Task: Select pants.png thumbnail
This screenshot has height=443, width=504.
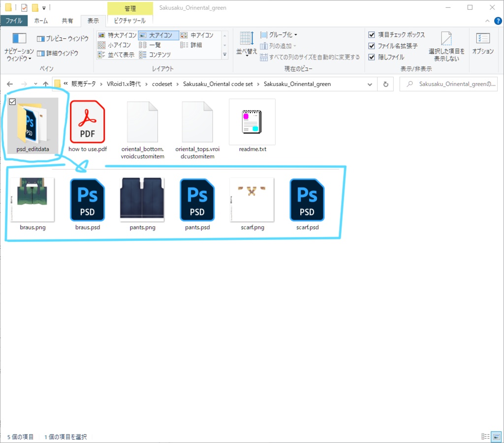Action: [x=142, y=204]
